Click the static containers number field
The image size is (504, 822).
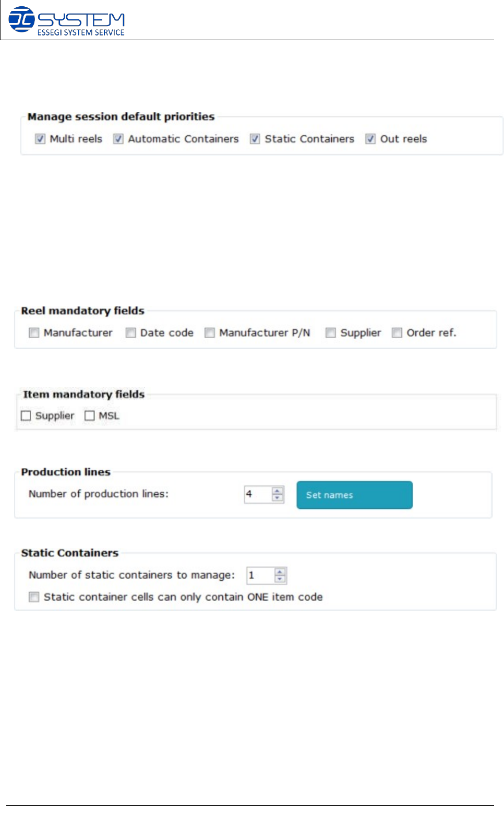[x=260, y=575]
